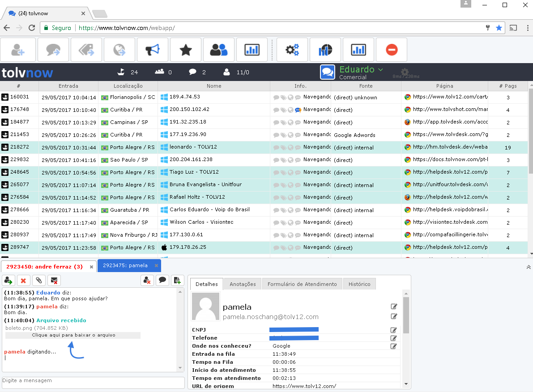Click the transfer user icon in chat toolbar
The height and width of the screenshot is (392, 533).
[x=8, y=281]
